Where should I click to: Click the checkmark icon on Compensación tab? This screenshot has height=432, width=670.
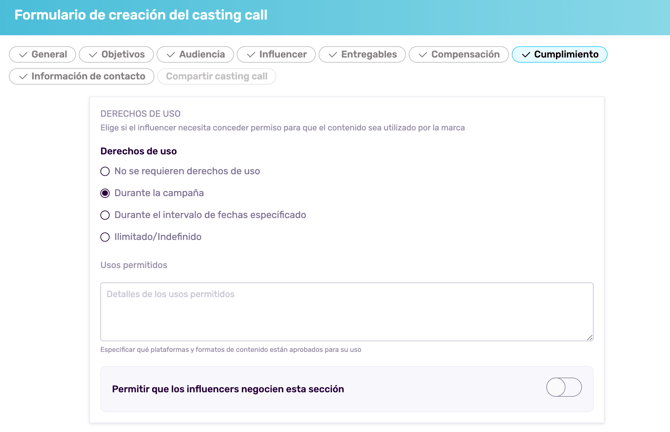click(x=422, y=55)
